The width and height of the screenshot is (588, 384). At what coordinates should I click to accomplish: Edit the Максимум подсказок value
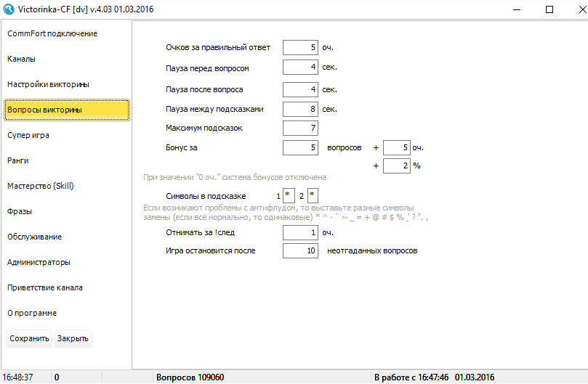pos(300,128)
